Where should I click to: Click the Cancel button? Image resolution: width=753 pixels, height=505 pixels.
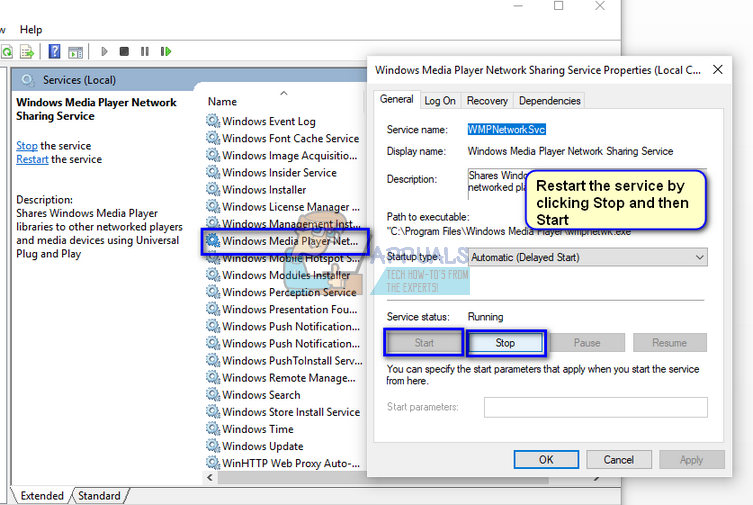[619, 459]
